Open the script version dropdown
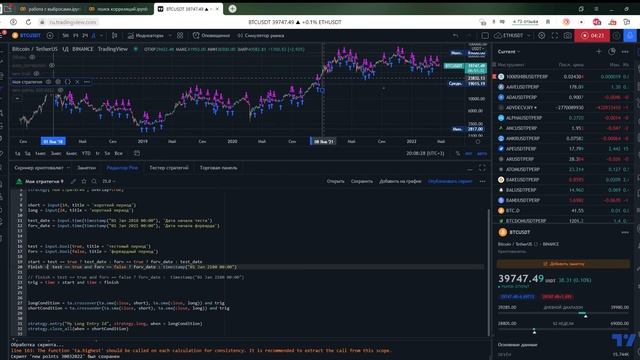640x360 pixels. click(x=109, y=181)
